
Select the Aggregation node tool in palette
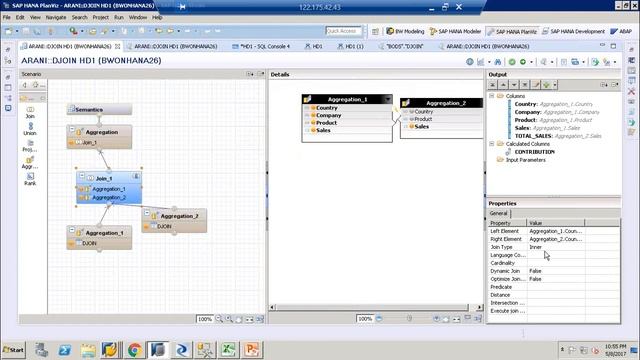(30, 162)
